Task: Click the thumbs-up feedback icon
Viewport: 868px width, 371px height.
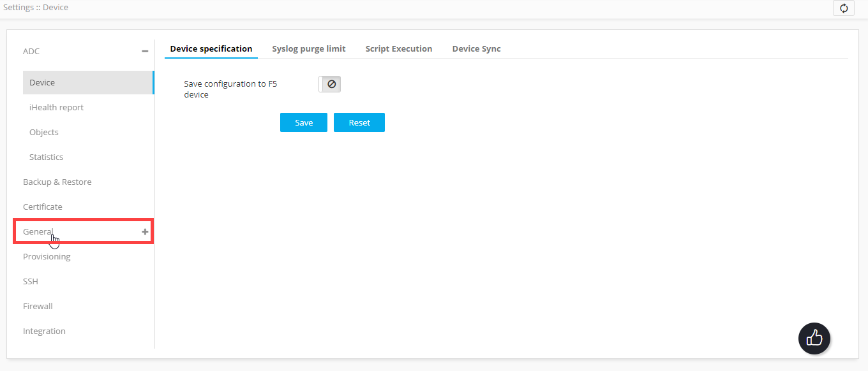Action: [814, 338]
